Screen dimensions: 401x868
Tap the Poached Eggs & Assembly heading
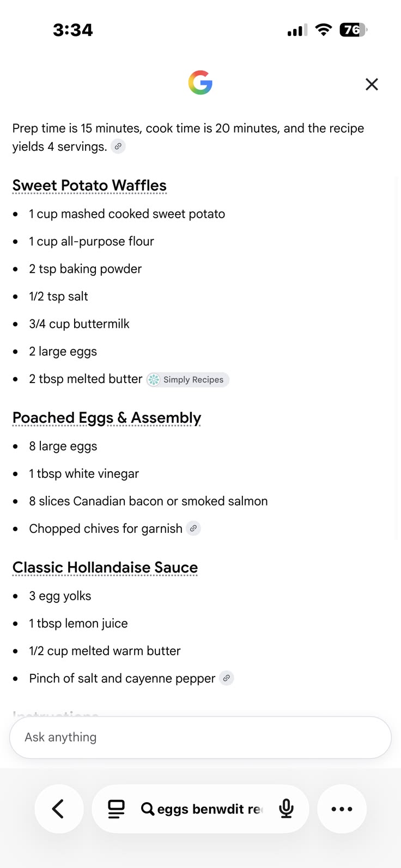pos(107,418)
